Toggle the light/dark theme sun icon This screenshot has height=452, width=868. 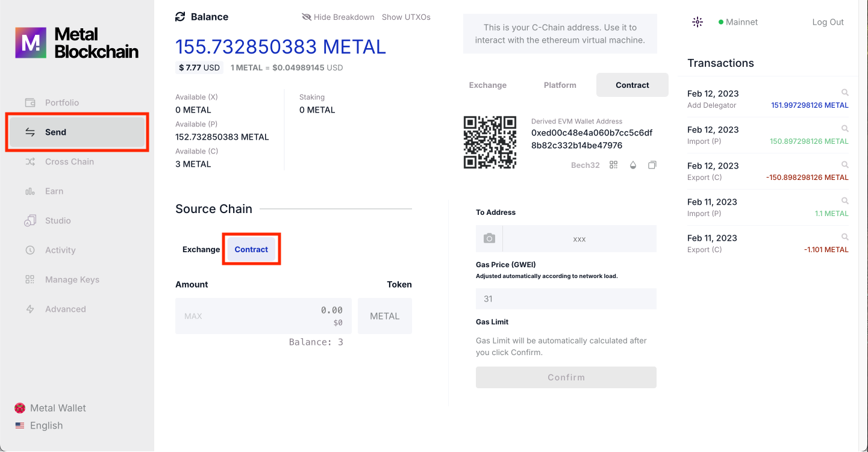pos(698,22)
